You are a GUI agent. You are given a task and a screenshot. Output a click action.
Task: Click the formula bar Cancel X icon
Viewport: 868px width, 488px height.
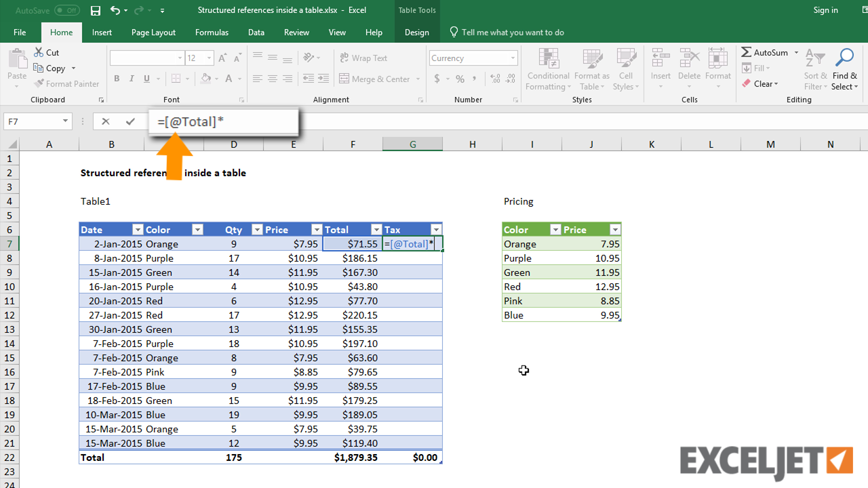point(105,121)
